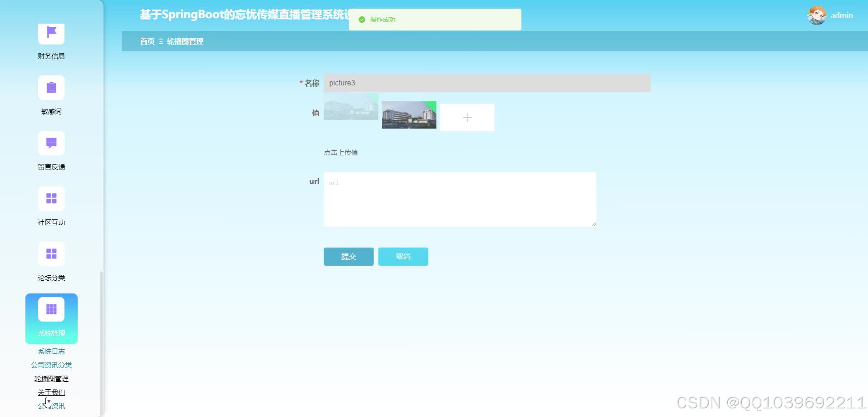This screenshot has width=868, height=417.
Task: Click the plus tile to upload new image
Action: (467, 117)
